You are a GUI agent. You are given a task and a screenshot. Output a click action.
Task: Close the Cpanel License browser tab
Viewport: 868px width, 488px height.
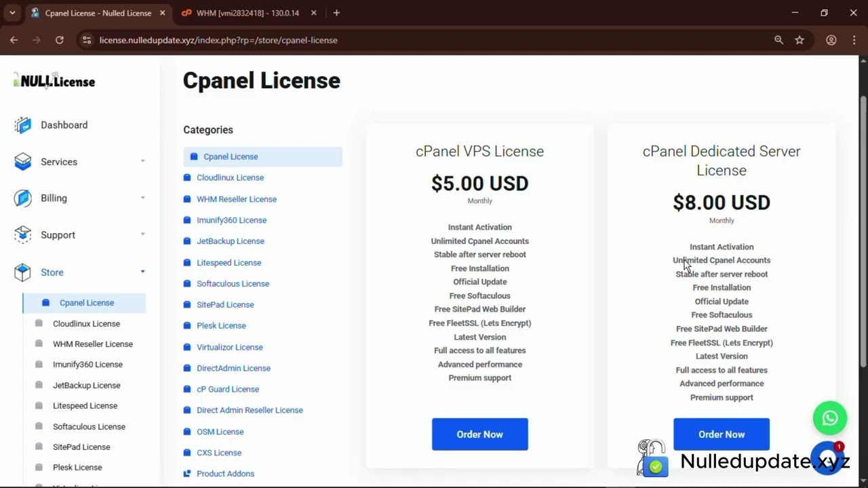pos(163,13)
